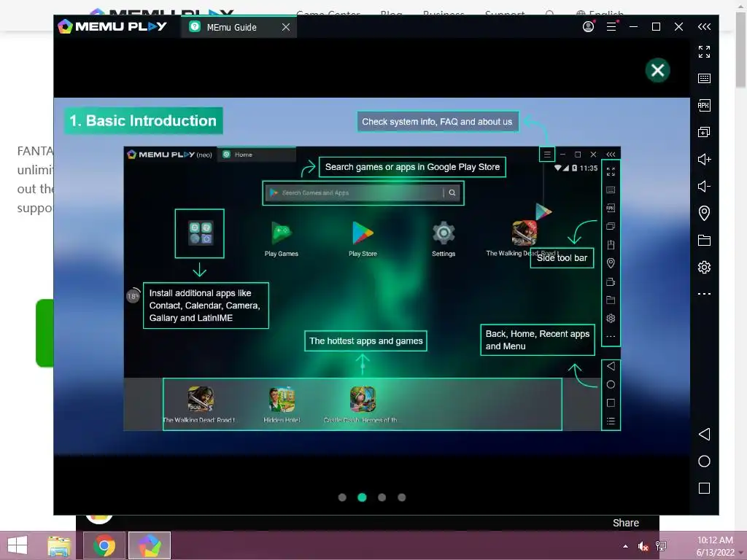
Task: Jump to the fourth guide page dot
Action: point(402,497)
